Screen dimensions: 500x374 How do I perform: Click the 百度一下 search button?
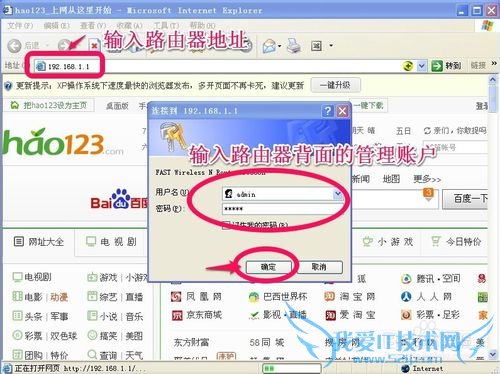tap(465, 199)
